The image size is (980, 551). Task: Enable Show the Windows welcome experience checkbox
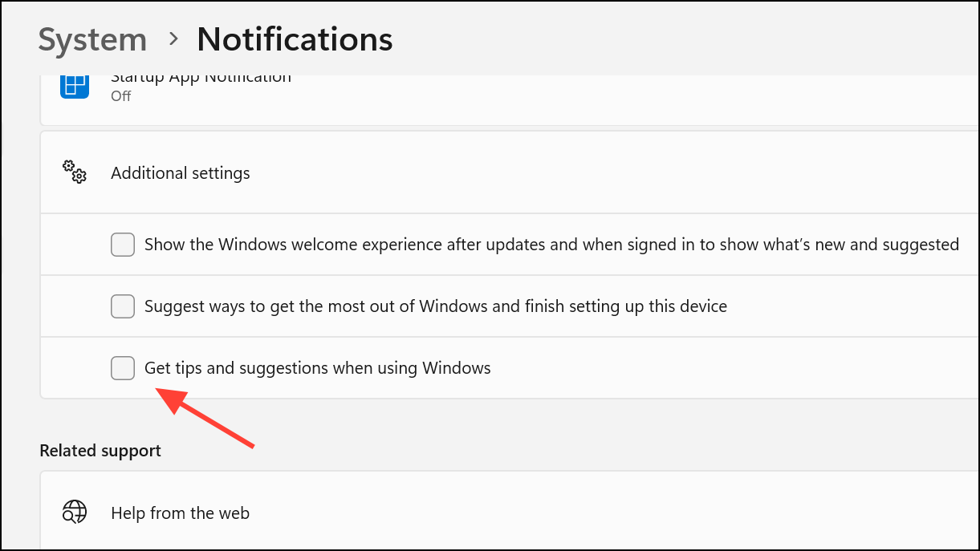[123, 245]
